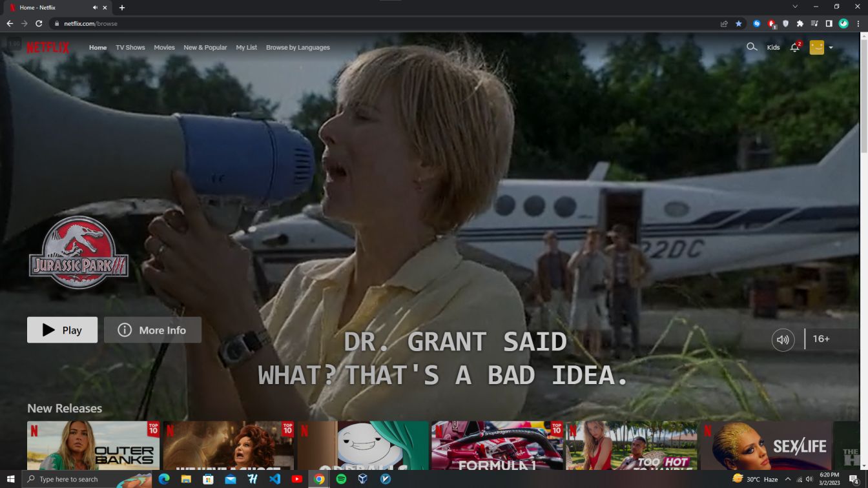
Task: Open Too Hot to Handle thumbnail
Action: pos(632,445)
